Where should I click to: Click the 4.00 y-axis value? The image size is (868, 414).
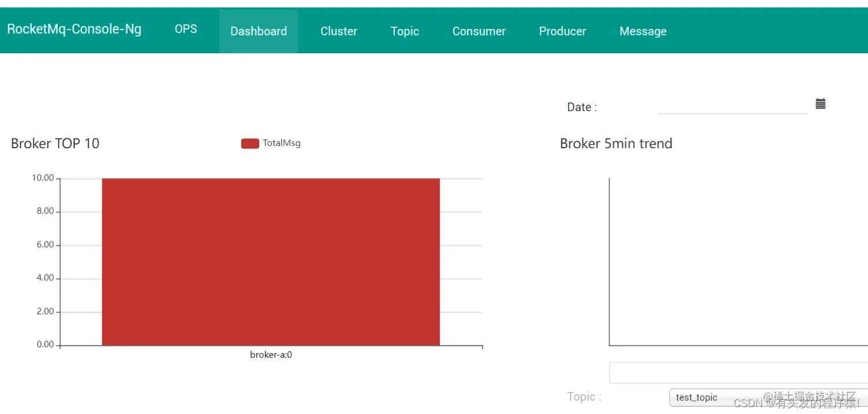click(45, 278)
